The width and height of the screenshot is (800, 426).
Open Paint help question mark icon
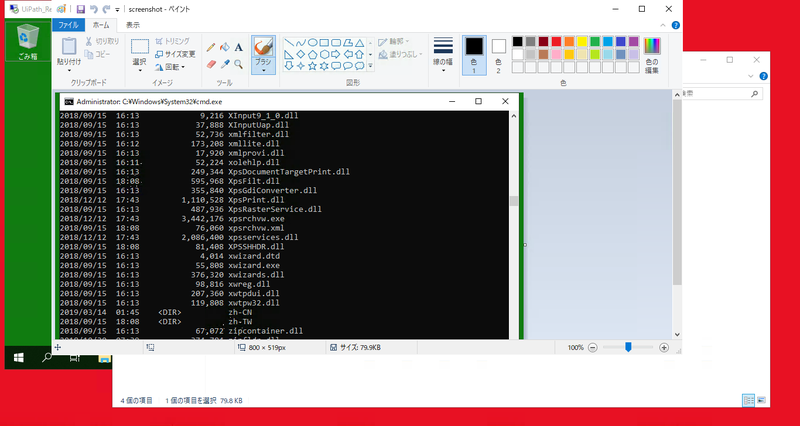(x=676, y=25)
